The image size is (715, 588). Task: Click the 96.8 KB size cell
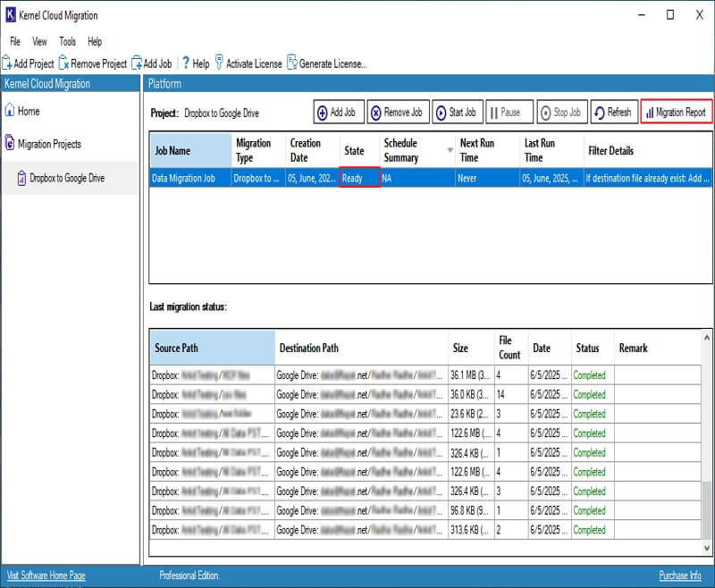tap(472, 510)
